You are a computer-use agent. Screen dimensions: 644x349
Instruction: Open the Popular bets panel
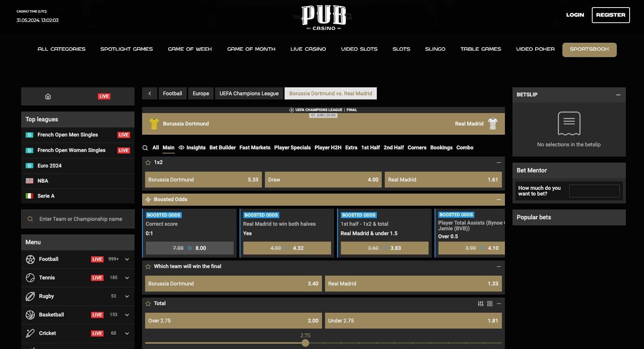[569, 217]
